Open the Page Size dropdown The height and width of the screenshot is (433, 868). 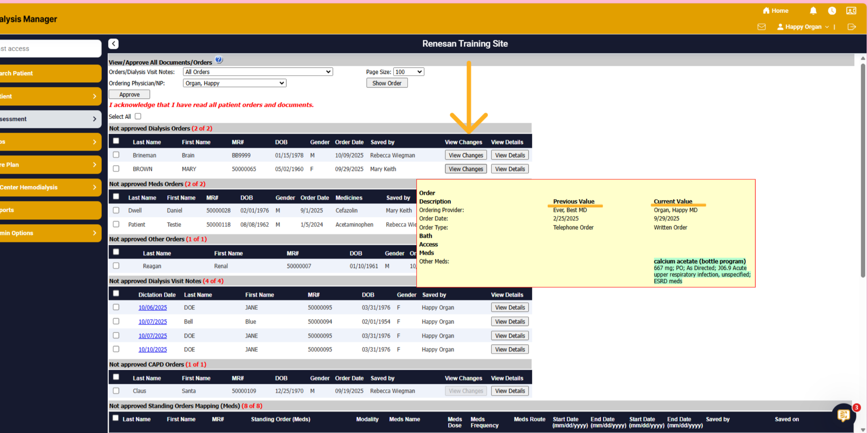coord(409,72)
